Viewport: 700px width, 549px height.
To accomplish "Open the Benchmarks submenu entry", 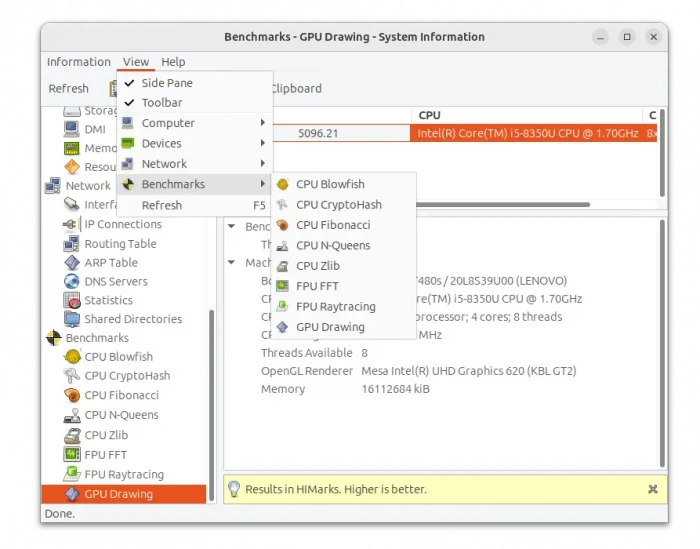I will click(x=195, y=184).
